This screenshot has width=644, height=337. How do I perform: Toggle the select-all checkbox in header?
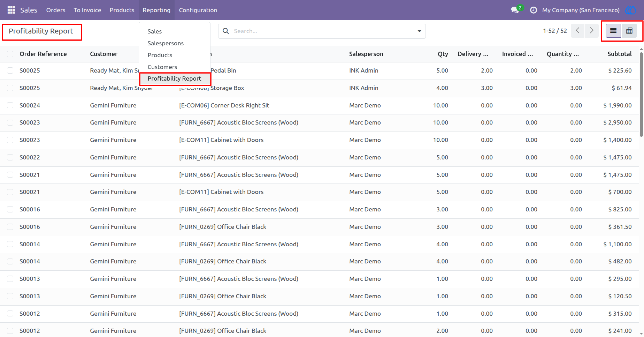coord(10,54)
